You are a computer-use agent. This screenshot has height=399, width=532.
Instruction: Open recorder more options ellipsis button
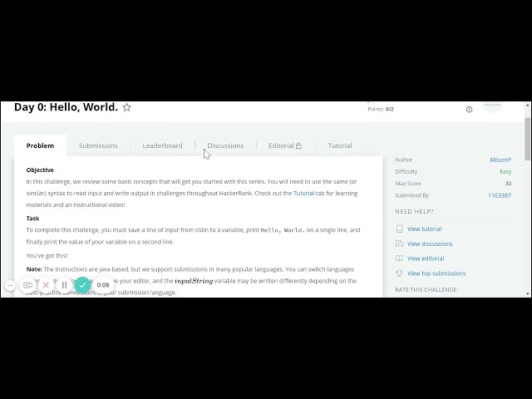tap(10, 285)
